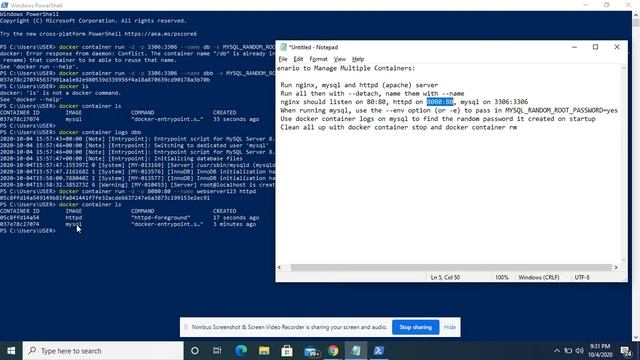Open Task View on the taskbar
Screen dimensions: 640x360
pos(217,351)
